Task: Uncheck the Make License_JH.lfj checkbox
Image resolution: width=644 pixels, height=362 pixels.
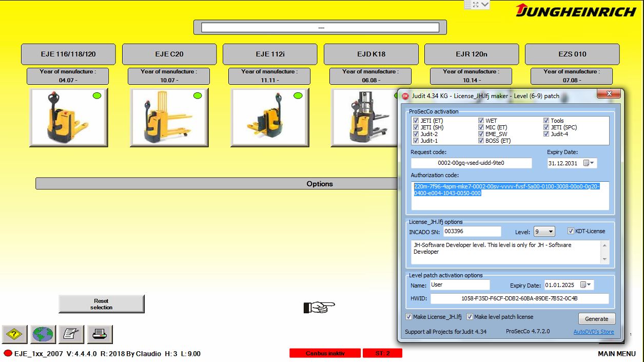Action: 409,317
